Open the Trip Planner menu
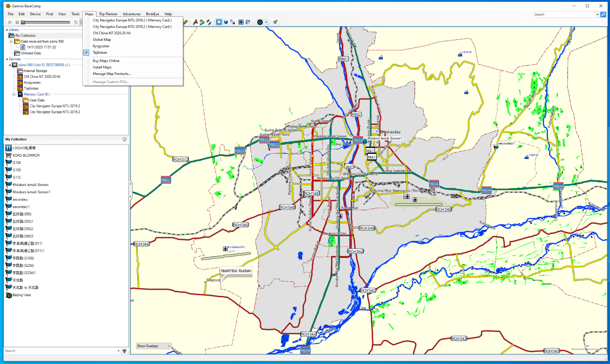 pyautogui.click(x=108, y=14)
